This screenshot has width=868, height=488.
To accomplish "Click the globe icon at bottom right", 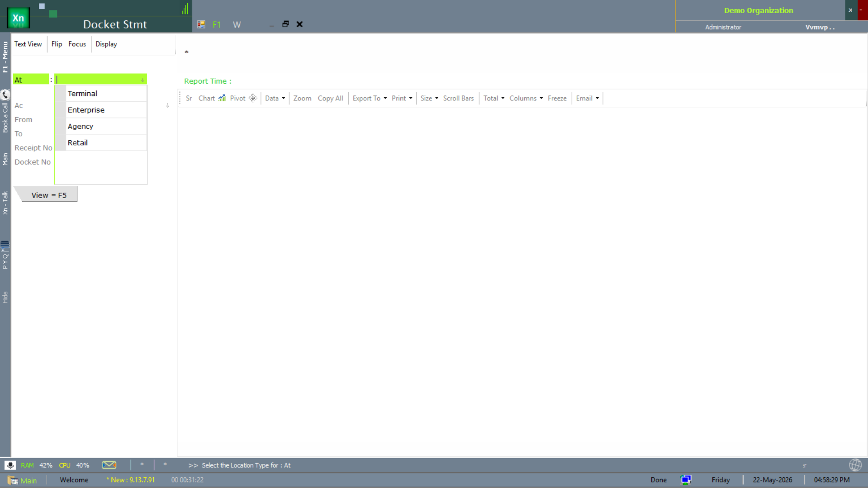I will [855, 465].
